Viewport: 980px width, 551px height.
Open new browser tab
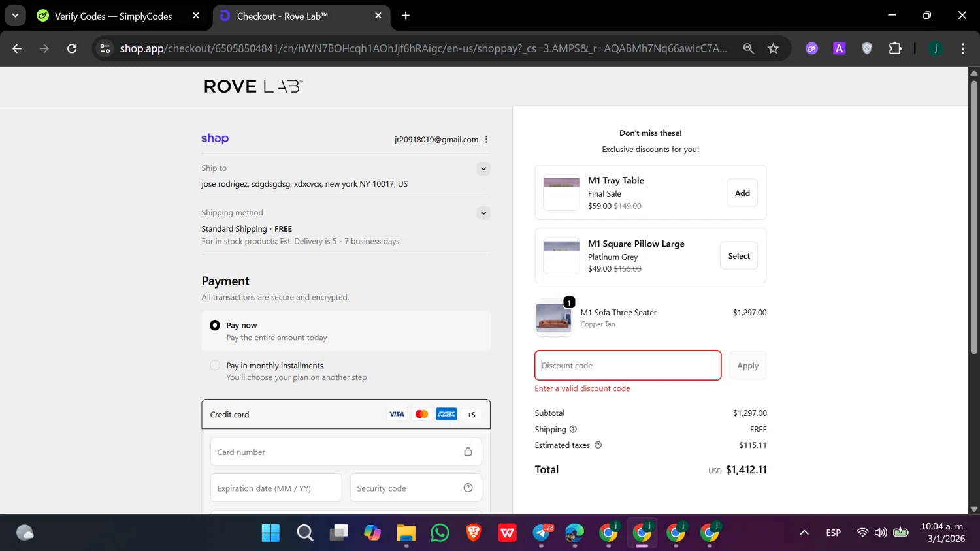pyautogui.click(x=406, y=16)
